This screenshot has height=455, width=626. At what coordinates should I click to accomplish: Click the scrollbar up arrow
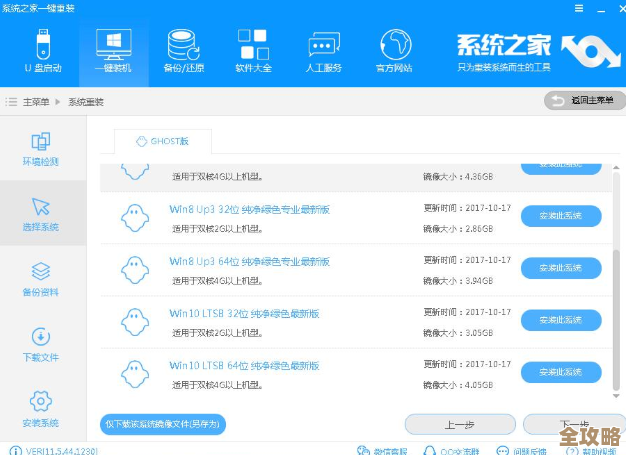pyautogui.click(x=616, y=168)
